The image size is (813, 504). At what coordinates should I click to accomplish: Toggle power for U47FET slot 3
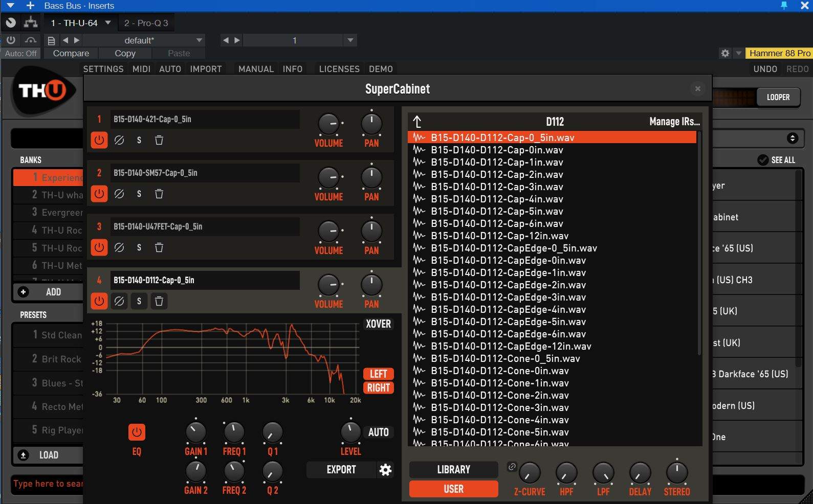coord(99,247)
